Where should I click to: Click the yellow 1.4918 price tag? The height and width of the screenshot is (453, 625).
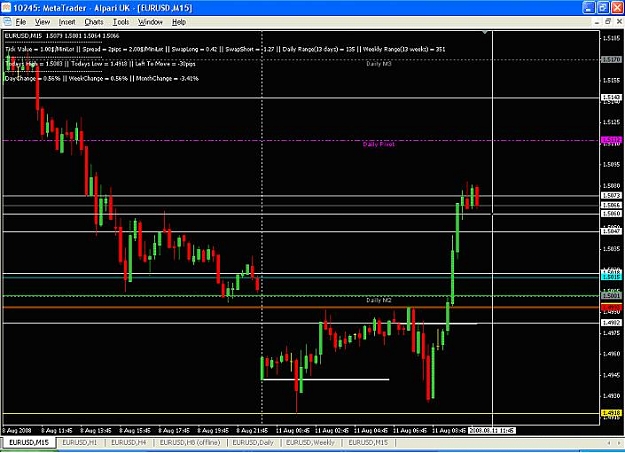point(611,413)
